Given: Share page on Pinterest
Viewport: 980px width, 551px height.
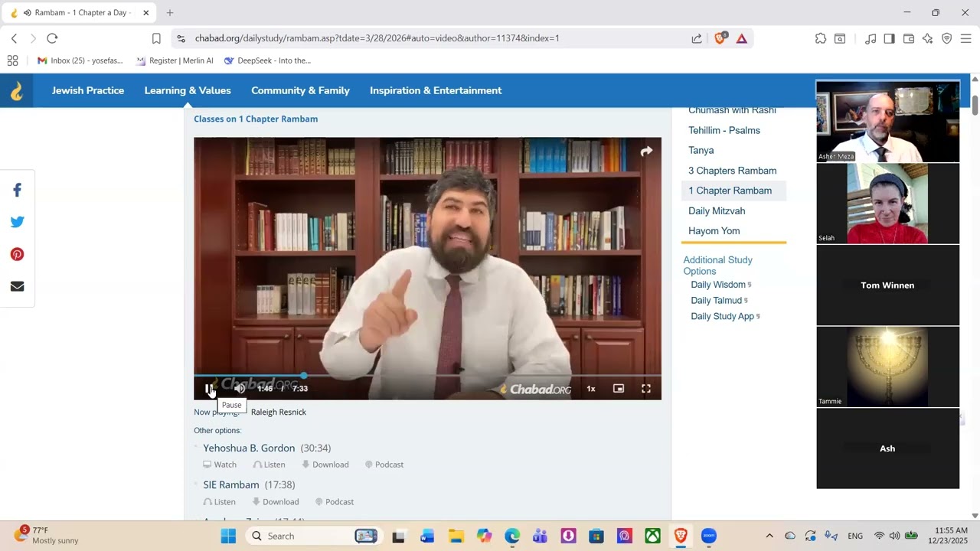Looking at the screenshot, I should pyautogui.click(x=17, y=254).
